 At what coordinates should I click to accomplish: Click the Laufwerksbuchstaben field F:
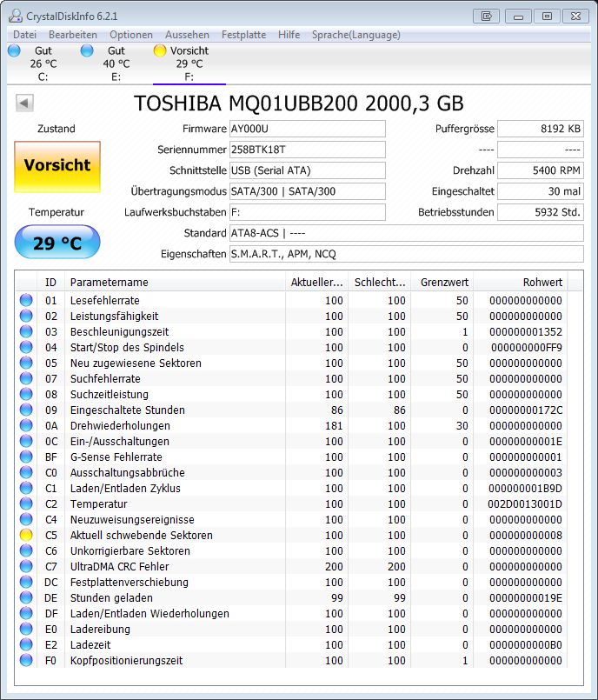(308, 212)
